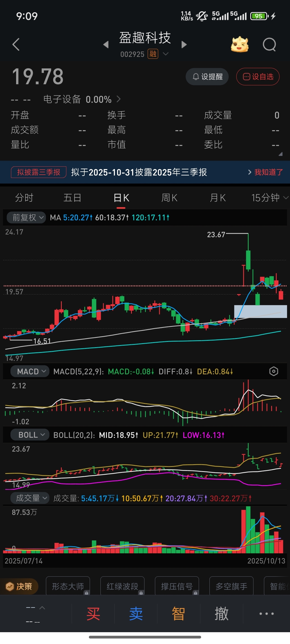Screen dimensions: 290x644
Task: Tap lock icon on 形态大师
Action: [86, 593]
